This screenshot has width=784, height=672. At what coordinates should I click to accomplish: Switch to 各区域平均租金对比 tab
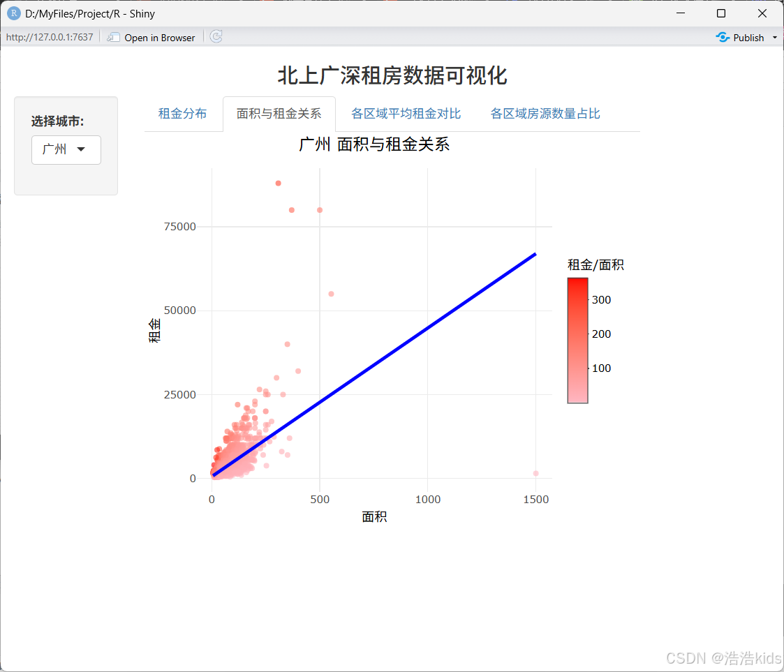[406, 114]
